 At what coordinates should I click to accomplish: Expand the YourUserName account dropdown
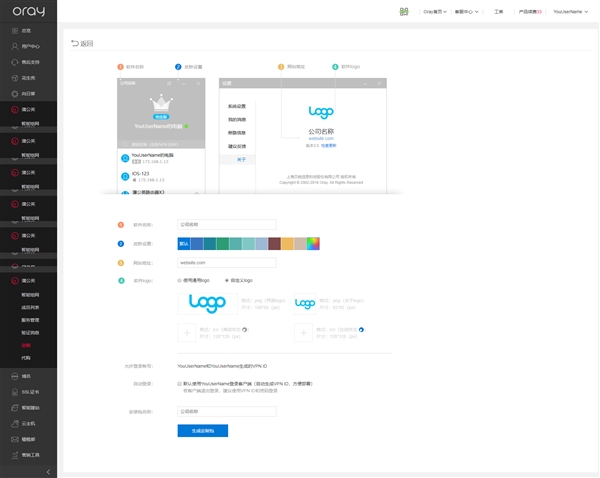(570, 12)
